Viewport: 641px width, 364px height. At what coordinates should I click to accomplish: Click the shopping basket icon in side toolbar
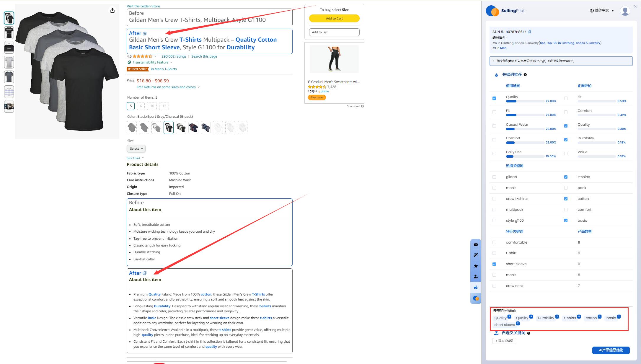coord(476,287)
